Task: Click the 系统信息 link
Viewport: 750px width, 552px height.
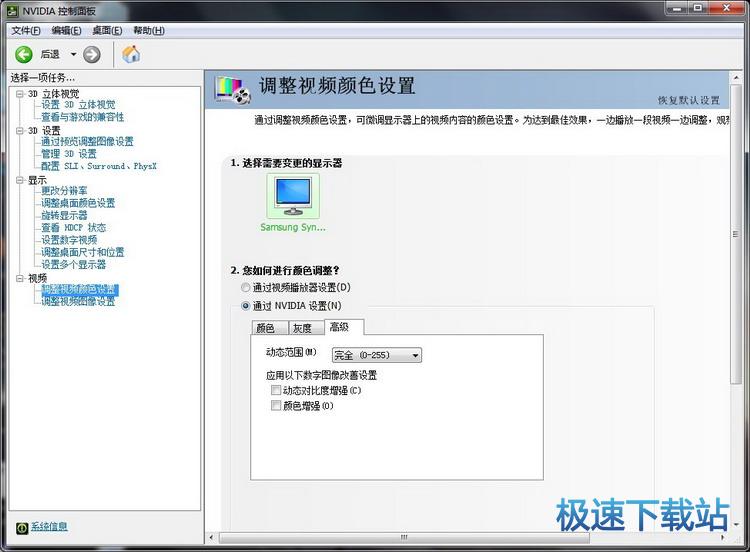Action: tap(49, 527)
